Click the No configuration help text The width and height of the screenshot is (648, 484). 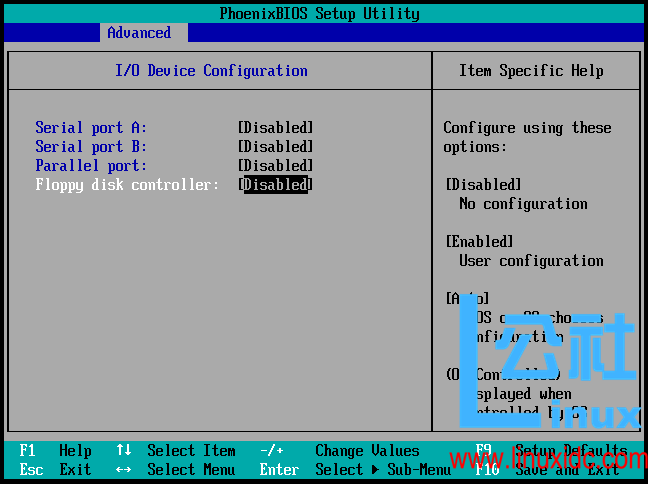click(523, 203)
